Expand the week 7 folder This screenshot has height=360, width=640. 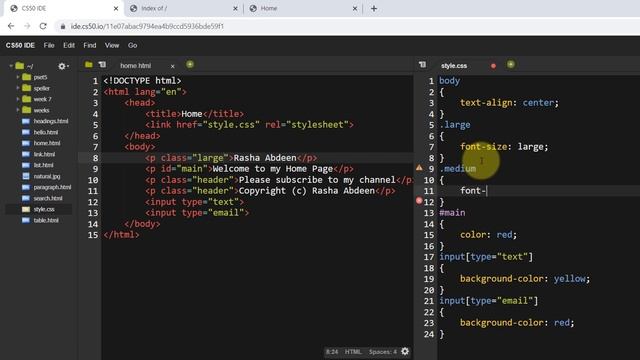[x=18, y=99]
